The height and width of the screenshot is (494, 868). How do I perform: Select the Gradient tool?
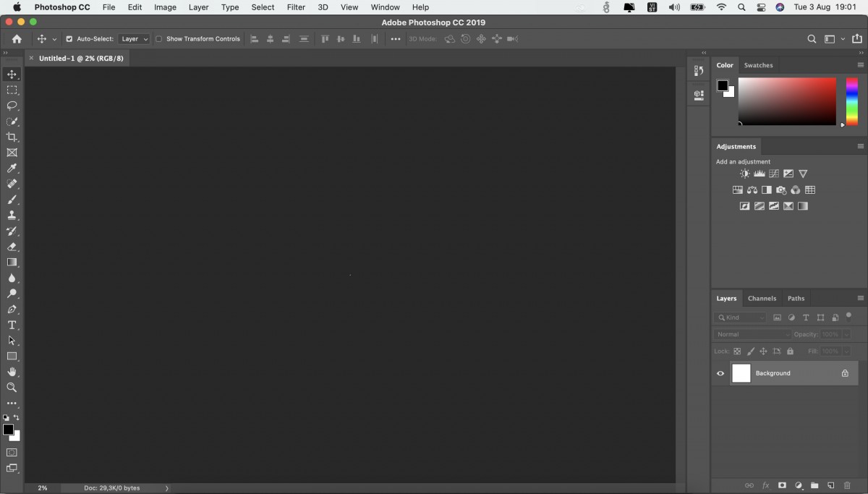[x=12, y=263]
